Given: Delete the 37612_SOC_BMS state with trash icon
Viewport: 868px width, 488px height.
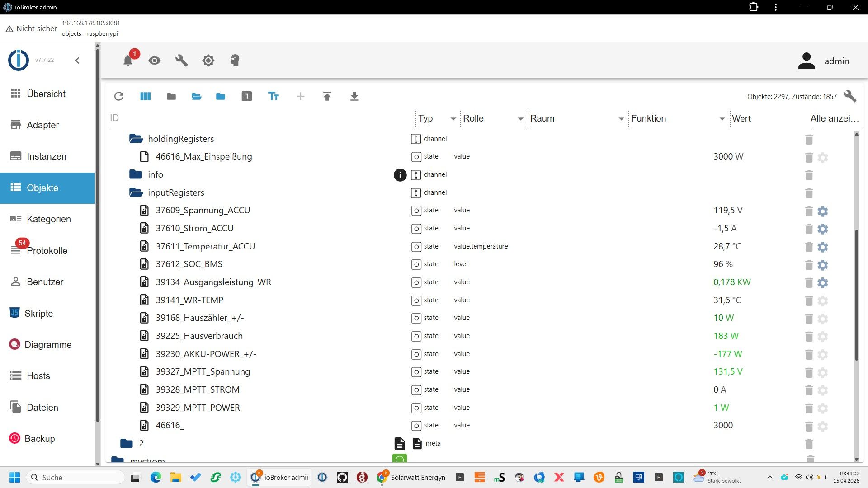Looking at the screenshot, I should pos(809,265).
